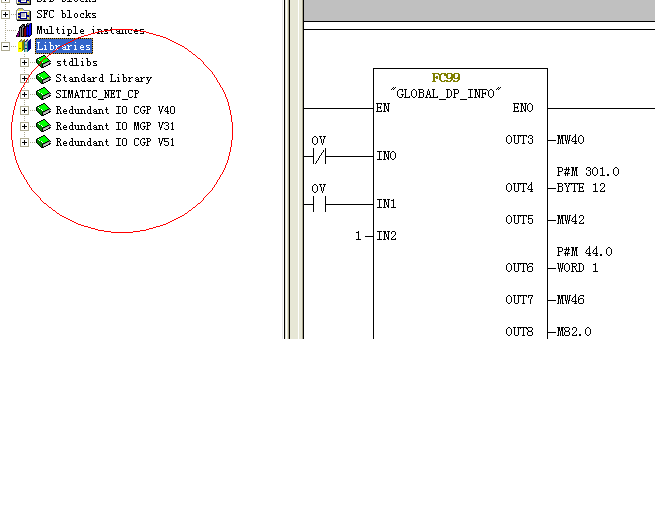The width and height of the screenshot is (655, 512).
Task: Click the Standard Library green book icon
Action: [43, 78]
